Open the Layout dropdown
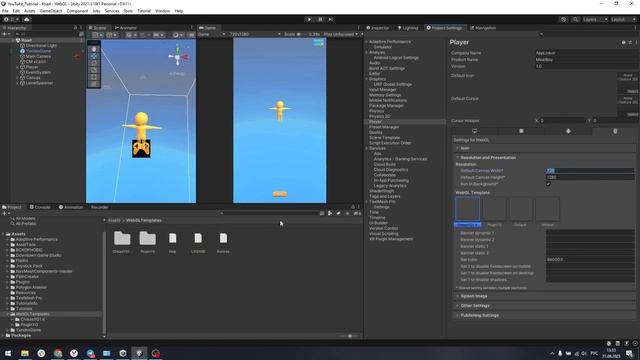Screen dimensions: 640x360 point(623,19)
